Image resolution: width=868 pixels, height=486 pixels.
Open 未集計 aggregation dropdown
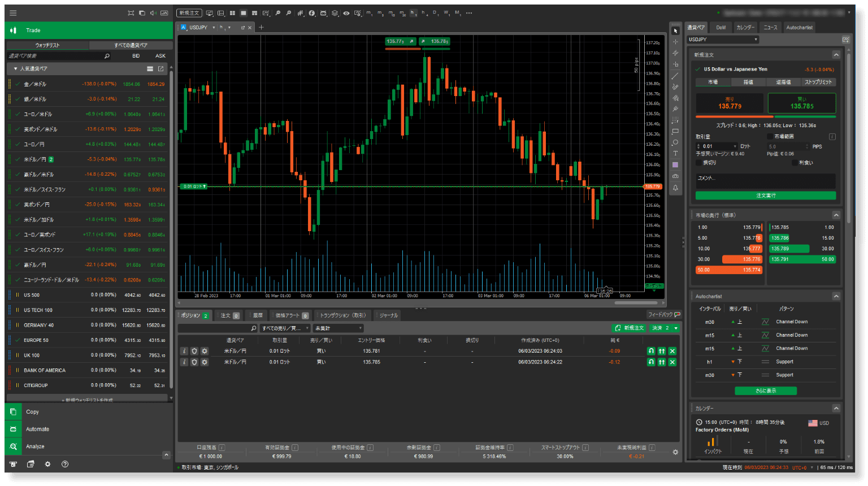tap(338, 328)
